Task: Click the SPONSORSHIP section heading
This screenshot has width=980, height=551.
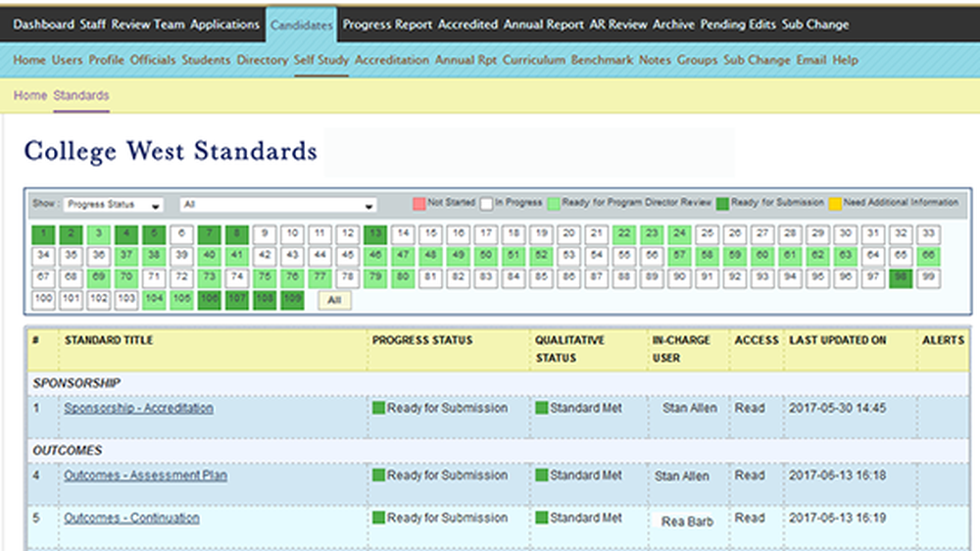Action: pyautogui.click(x=76, y=382)
